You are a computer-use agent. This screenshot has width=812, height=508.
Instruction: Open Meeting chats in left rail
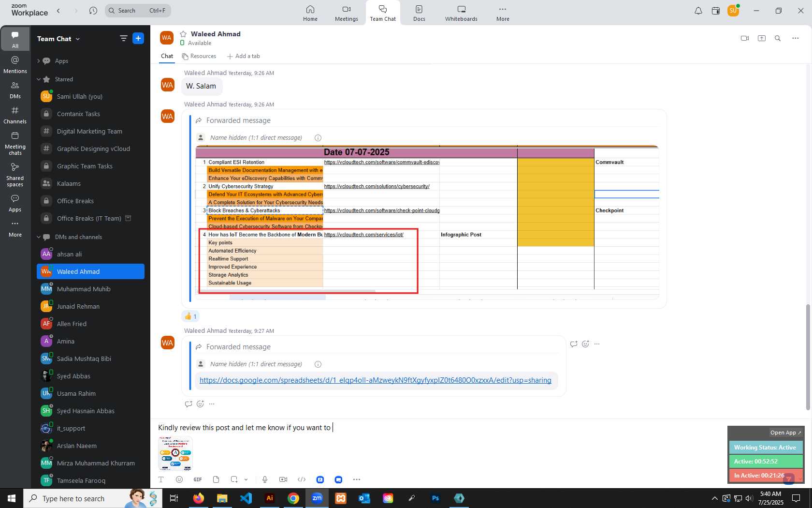coord(15,143)
